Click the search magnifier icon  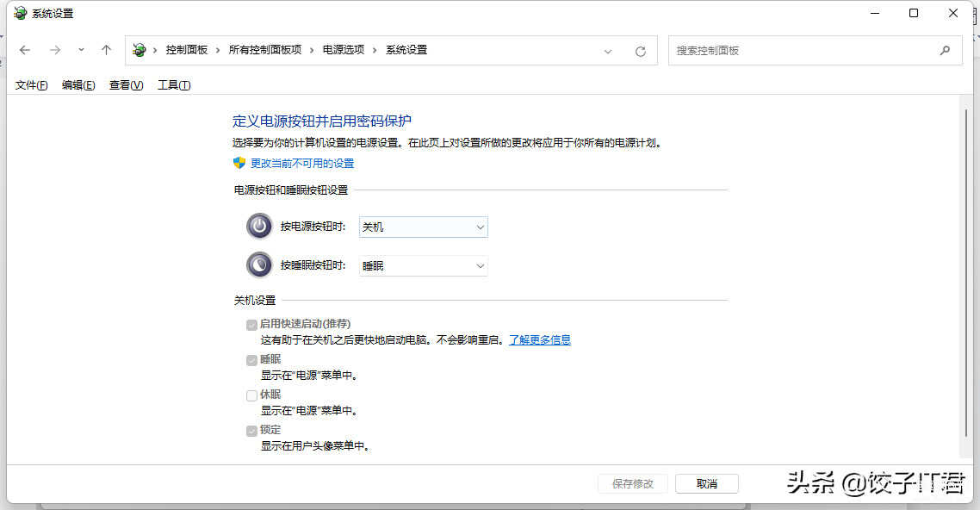tap(945, 50)
